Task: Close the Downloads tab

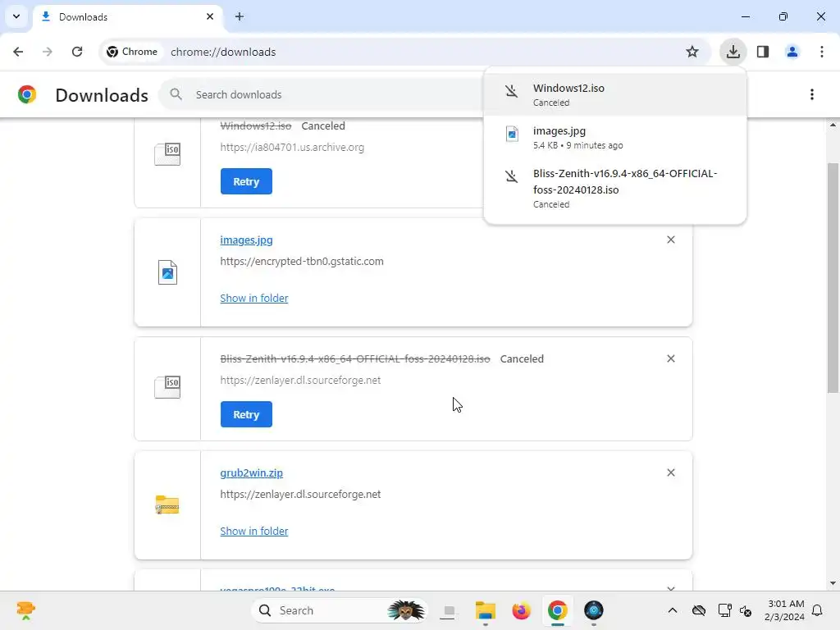Action: pyautogui.click(x=210, y=16)
